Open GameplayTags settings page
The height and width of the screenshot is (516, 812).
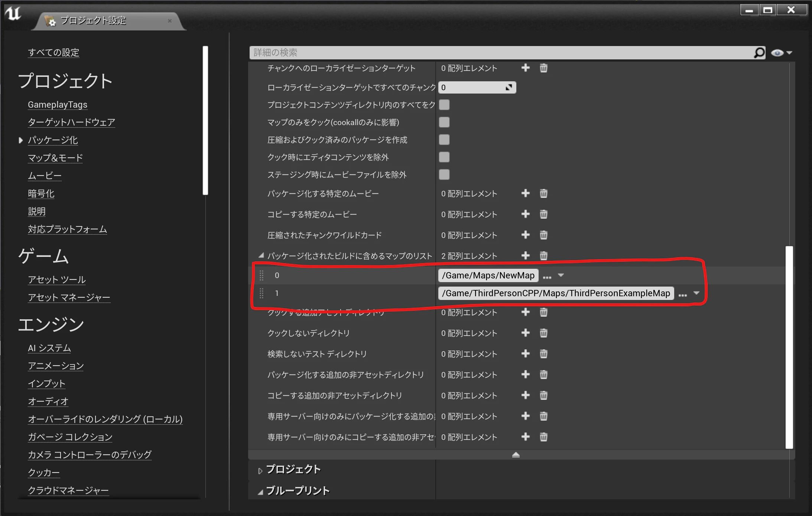pos(58,105)
